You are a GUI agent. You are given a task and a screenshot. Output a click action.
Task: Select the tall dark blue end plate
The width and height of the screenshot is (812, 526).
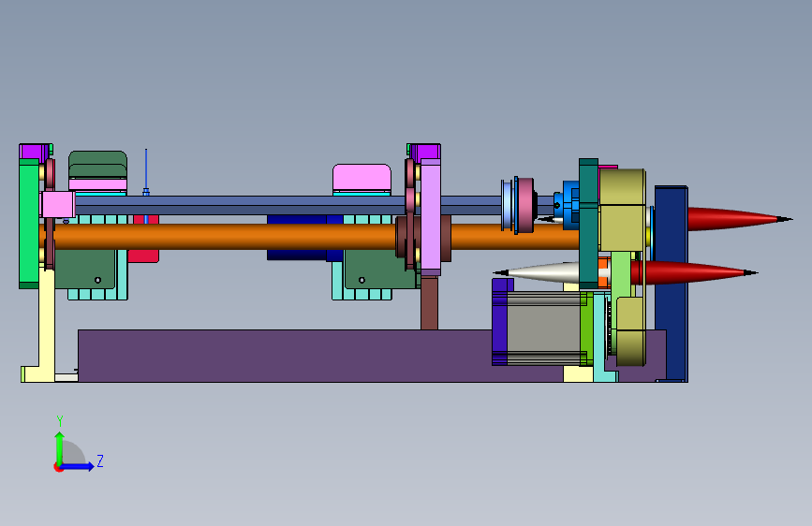pyautogui.click(x=672, y=284)
